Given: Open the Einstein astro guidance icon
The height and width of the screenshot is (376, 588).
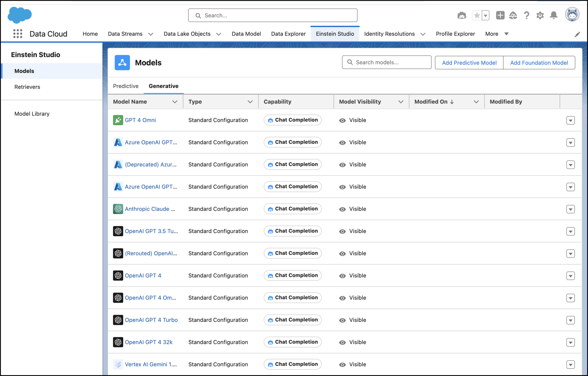Looking at the screenshot, I should [462, 15].
